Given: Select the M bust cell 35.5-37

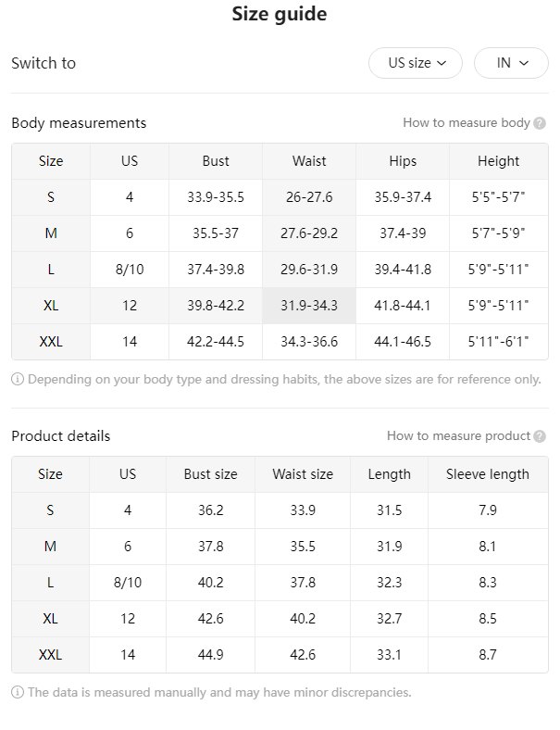Looking at the screenshot, I should click(216, 233).
